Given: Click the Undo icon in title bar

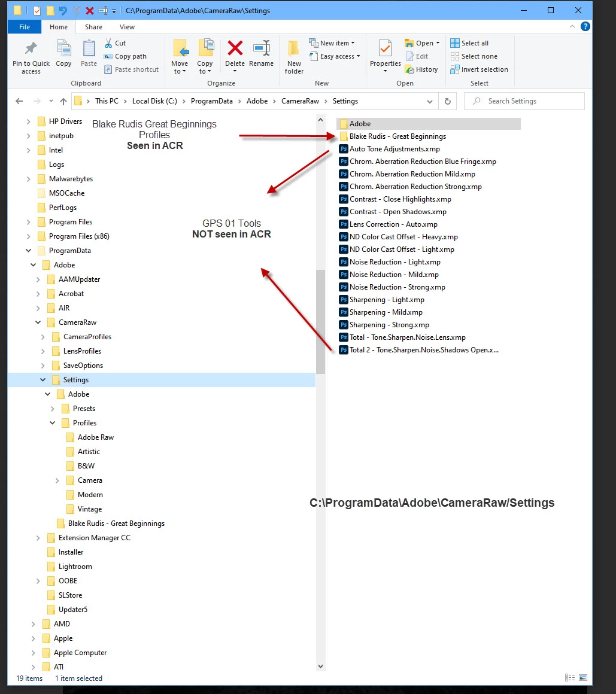Looking at the screenshot, I should [63, 10].
